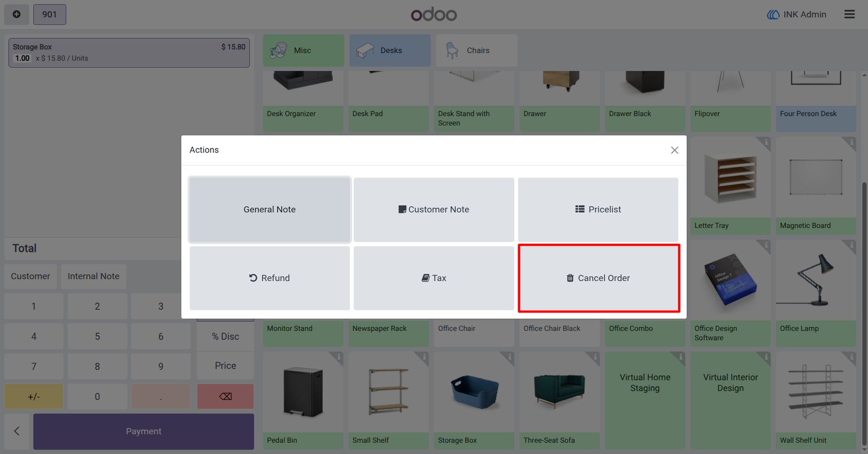This screenshot has height=454, width=868.
Task: Add Three-Seat Sofa product to order
Action: click(559, 400)
